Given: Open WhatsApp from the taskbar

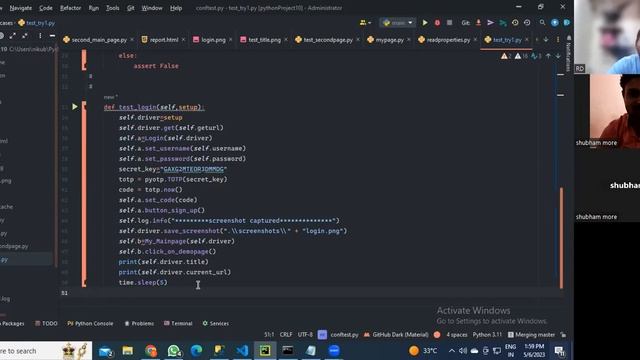Looking at the screenshot, I should click(x=174, y=351).
